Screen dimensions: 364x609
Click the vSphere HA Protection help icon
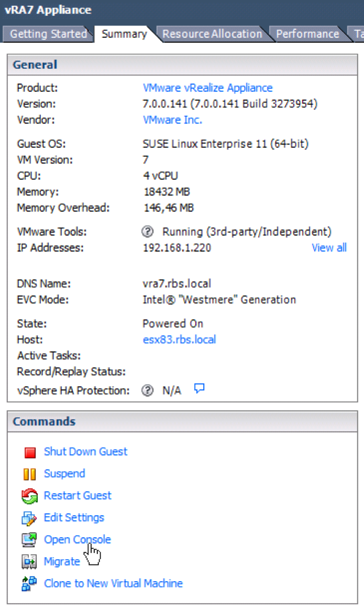148,390
